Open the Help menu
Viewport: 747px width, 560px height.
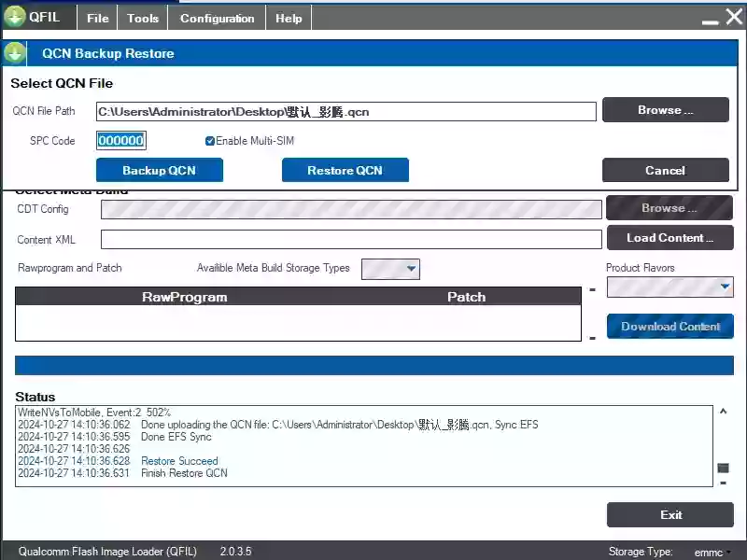pyautogui.click(x=289, y=18)
